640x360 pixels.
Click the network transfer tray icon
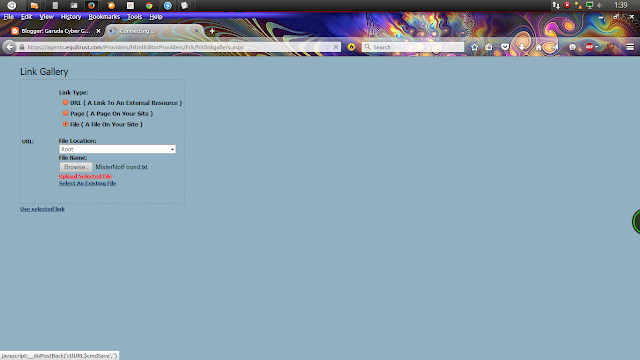pyautogui.click(x=556, y=5)
